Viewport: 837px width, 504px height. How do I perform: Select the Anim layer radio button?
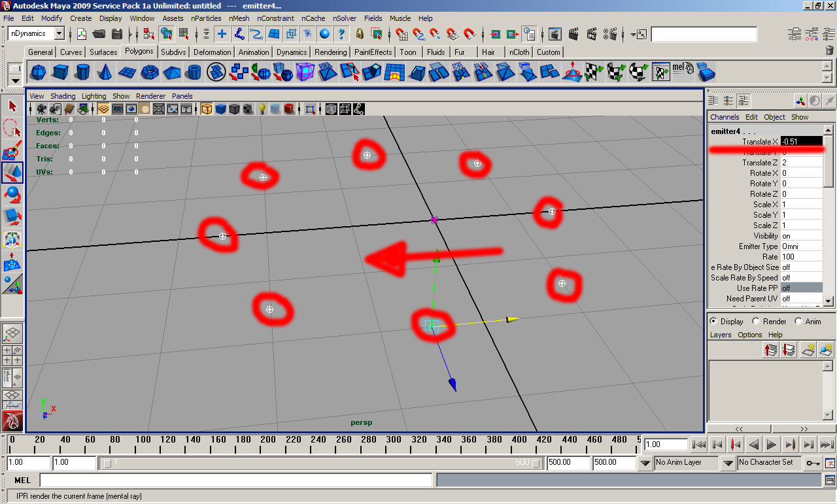798,322
